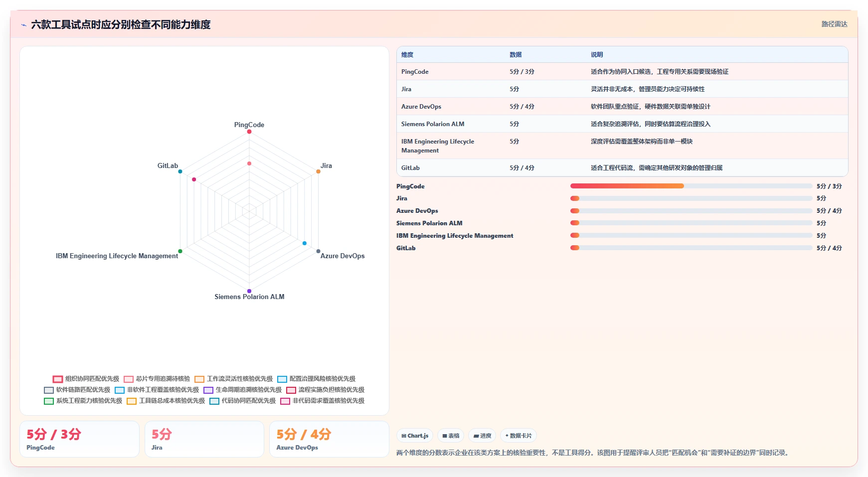The height and width of the screenshot is (477, 868).
Task: Toggle legend item 软件链路匹配优先级
Action: click(x=77, y=390)
